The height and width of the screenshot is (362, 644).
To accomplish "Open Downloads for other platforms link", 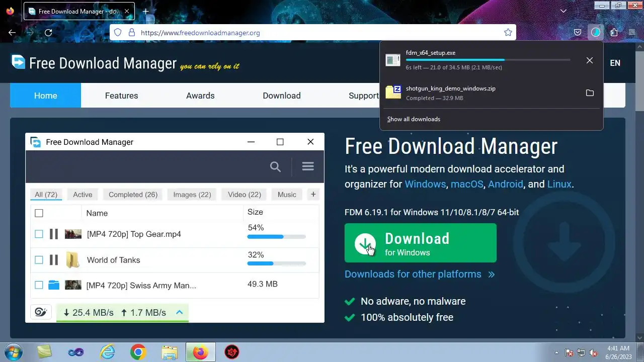I will [420, 274].
